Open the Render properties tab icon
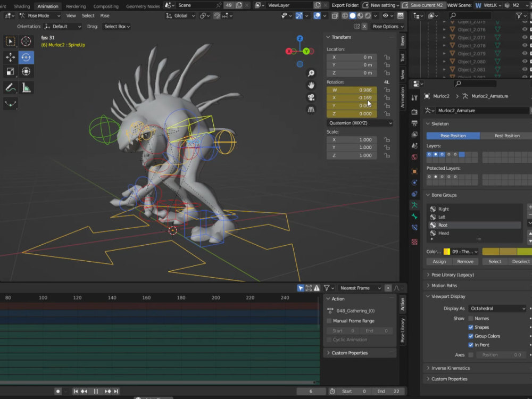The image size is (532, 399). [414, 112]
